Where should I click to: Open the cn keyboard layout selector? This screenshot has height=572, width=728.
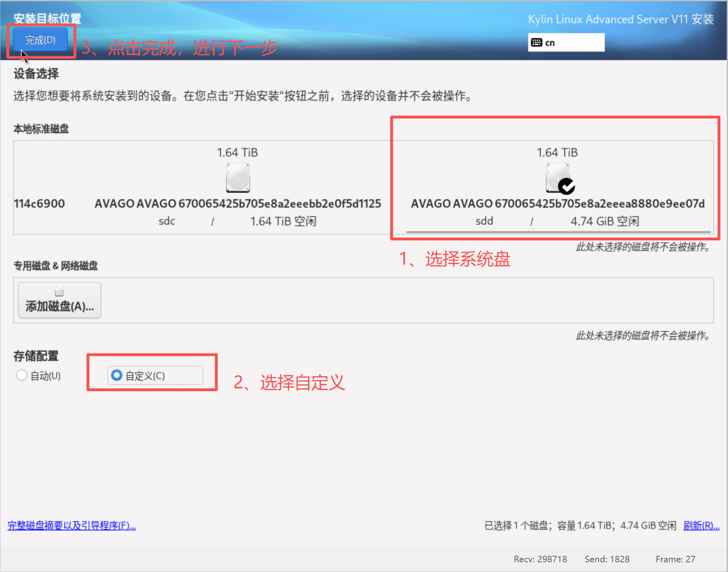(566, 43)
